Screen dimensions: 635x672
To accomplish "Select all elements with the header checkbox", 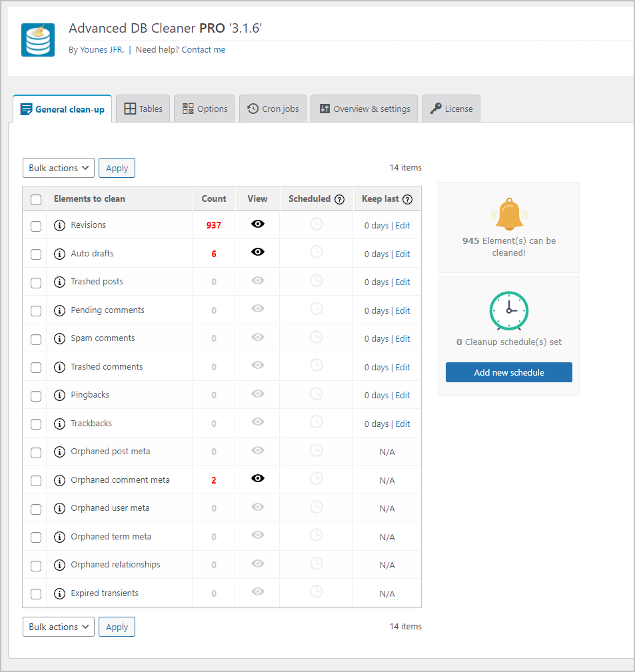I will click(35, 198).
